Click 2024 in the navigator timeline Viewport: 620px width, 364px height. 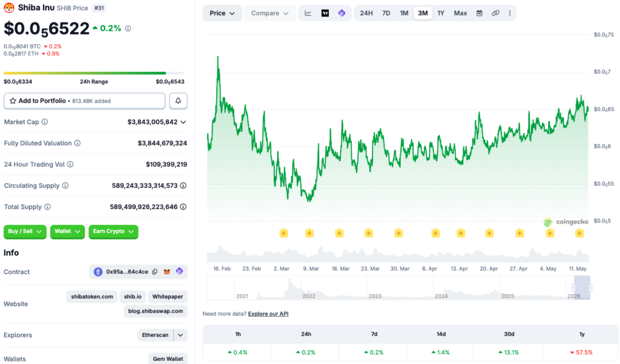[441, 296]
